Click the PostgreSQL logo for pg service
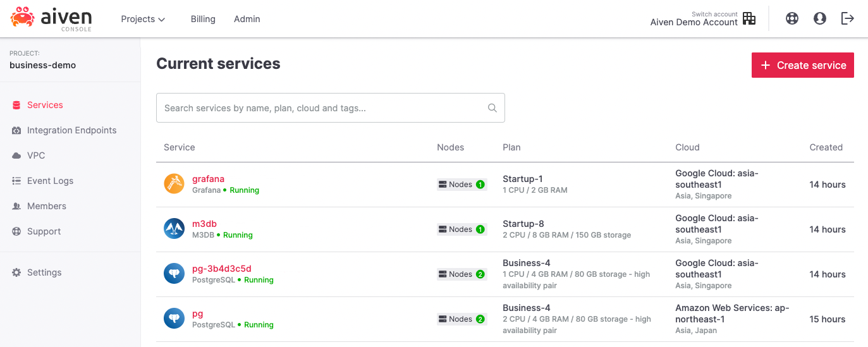This screenshot has height=347, width=868. [x=174, y=319]
